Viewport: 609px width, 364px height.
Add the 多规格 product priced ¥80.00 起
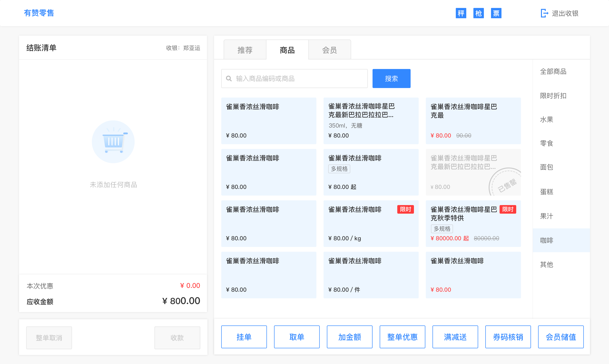pos(371,172)
